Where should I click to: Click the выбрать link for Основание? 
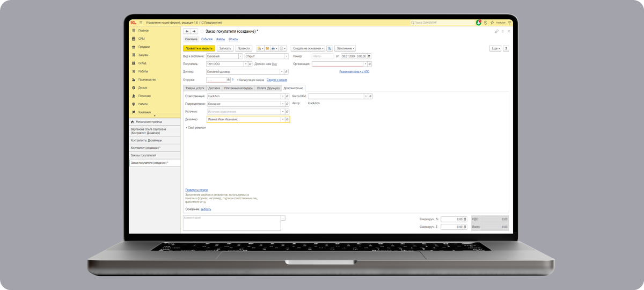tap(206, 209)
